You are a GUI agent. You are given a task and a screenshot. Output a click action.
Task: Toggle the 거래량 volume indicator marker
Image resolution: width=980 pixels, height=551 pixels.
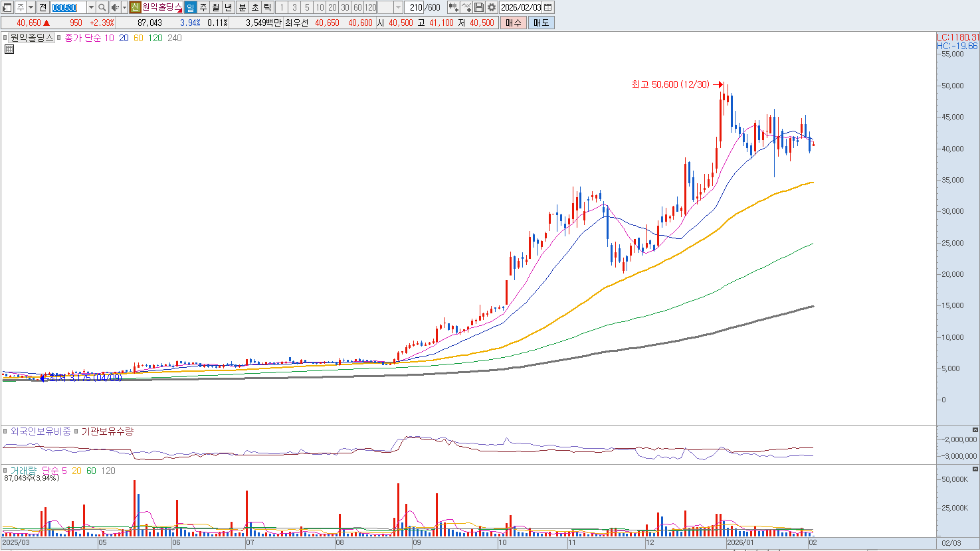(x=5, y=471)
